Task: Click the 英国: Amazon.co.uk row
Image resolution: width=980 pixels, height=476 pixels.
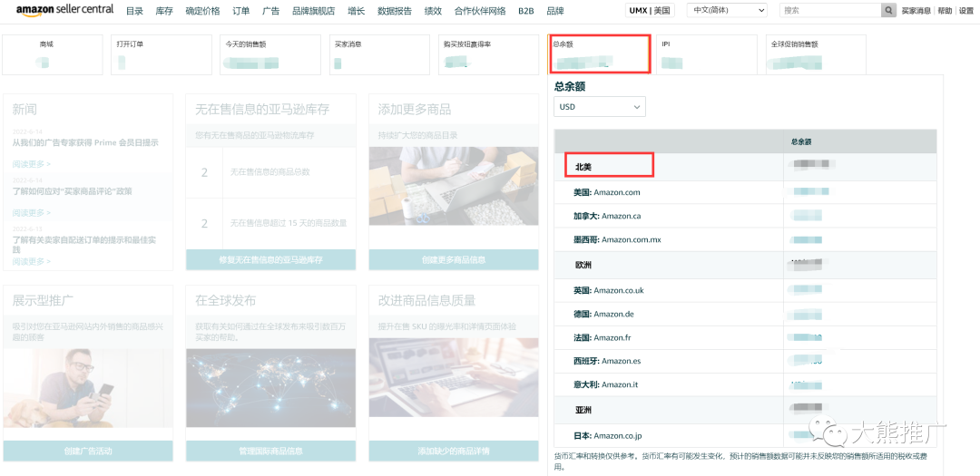Action: (x=745, y=290)
